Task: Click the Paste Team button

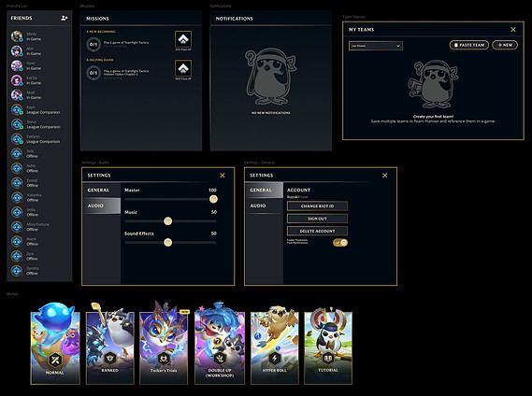Action: (469, 45)
